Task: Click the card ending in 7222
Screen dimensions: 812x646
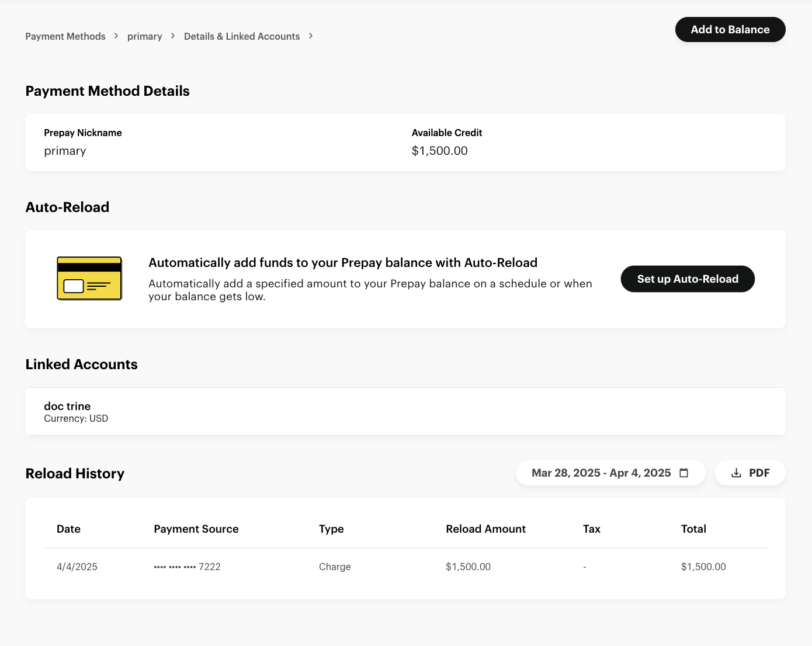Action: (x=187, y=567)
